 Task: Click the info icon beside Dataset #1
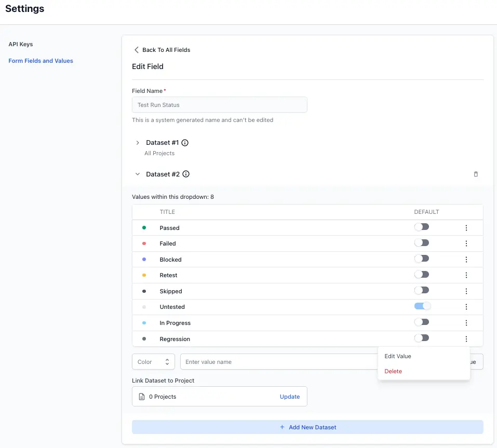(x=185, y=143)
